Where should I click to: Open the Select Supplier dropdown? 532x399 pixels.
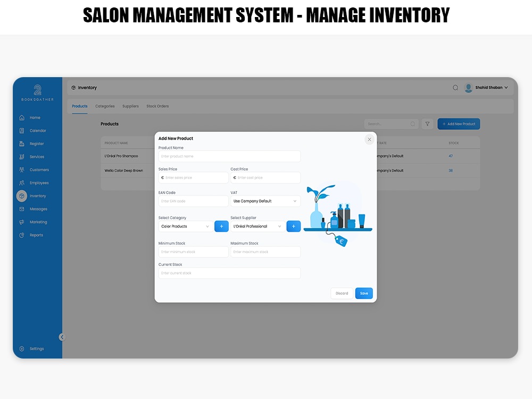[258, 226]
